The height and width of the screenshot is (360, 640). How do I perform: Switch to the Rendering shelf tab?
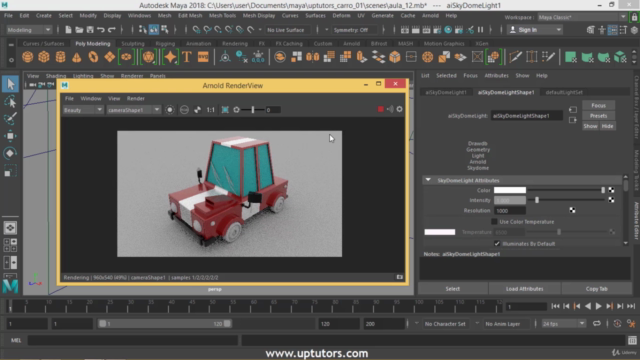[235, 43]
